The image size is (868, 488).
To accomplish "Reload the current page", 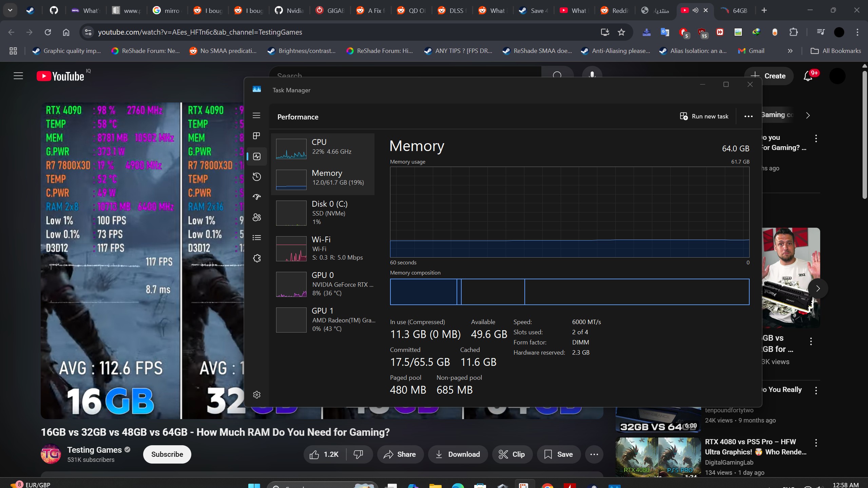I will tap(48, 32).
